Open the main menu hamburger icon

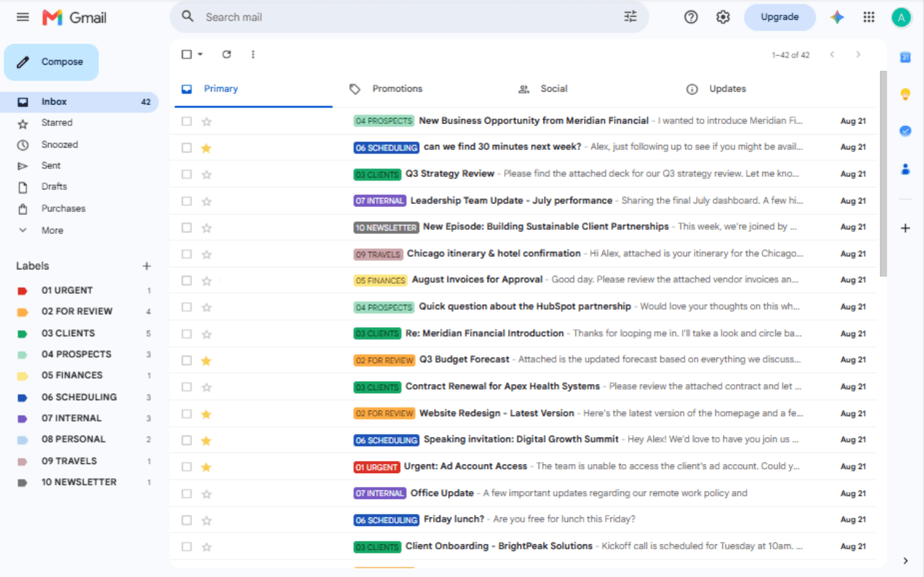23,17
